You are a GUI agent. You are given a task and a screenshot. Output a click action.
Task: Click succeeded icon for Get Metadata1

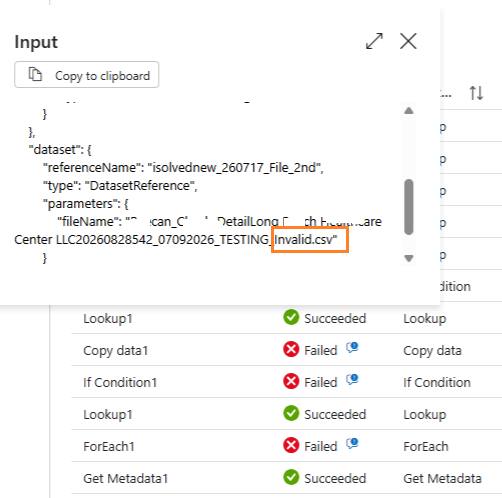pyautogui.click(x=291, y=478)
